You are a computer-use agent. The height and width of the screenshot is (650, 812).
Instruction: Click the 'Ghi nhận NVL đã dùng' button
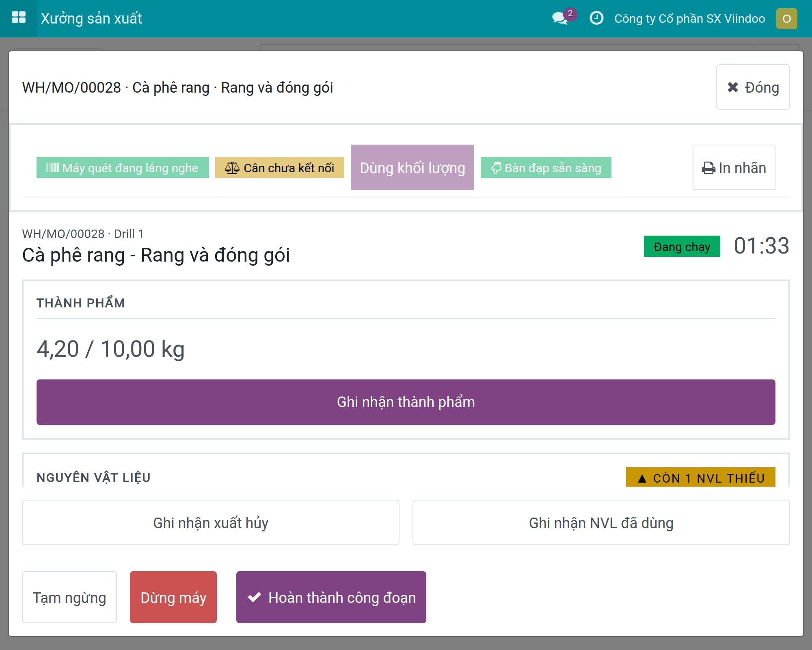click(x=601, y=522)
